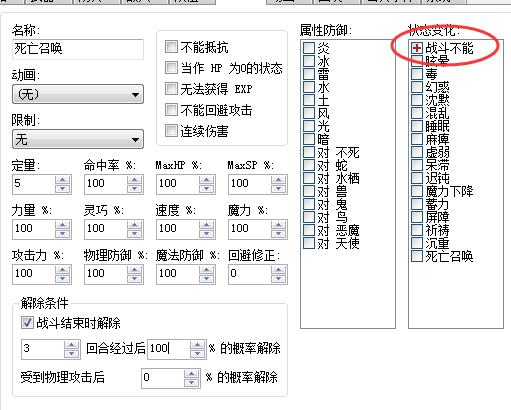Screen dimensions: 511x410
Task: Toggle 冰 element defense box
Action: click(x=309, y=61)
